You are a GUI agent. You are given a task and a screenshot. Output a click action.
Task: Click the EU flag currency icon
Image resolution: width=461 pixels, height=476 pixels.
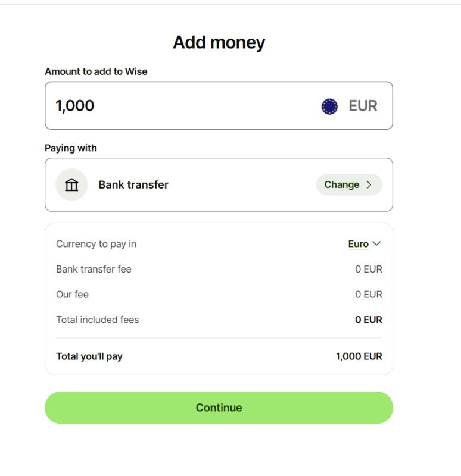[x=329, y=107]
